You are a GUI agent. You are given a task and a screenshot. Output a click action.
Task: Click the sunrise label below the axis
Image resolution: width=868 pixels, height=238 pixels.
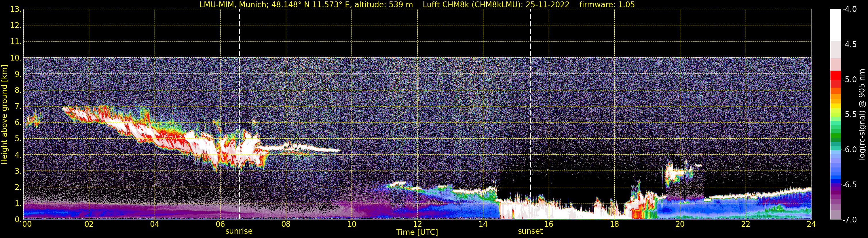click(239, 231)
